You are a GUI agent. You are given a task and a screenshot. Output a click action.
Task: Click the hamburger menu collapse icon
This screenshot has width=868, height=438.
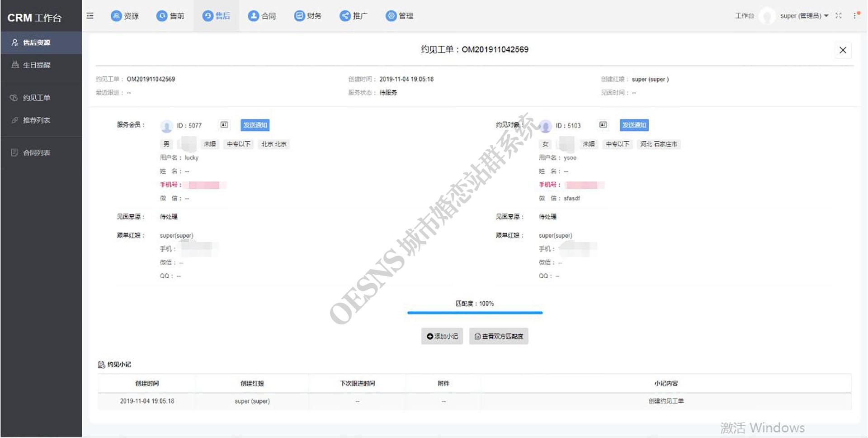point(90,16)
